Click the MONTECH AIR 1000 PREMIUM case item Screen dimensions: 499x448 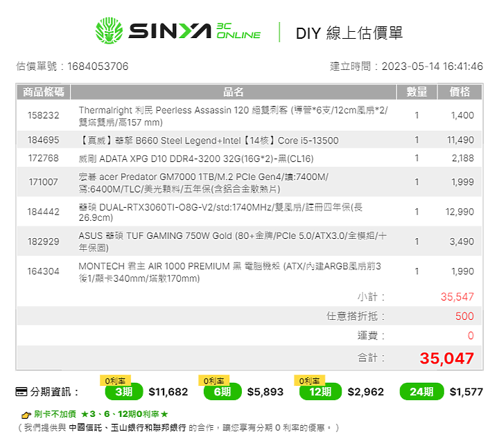click(x=230, y=272)
